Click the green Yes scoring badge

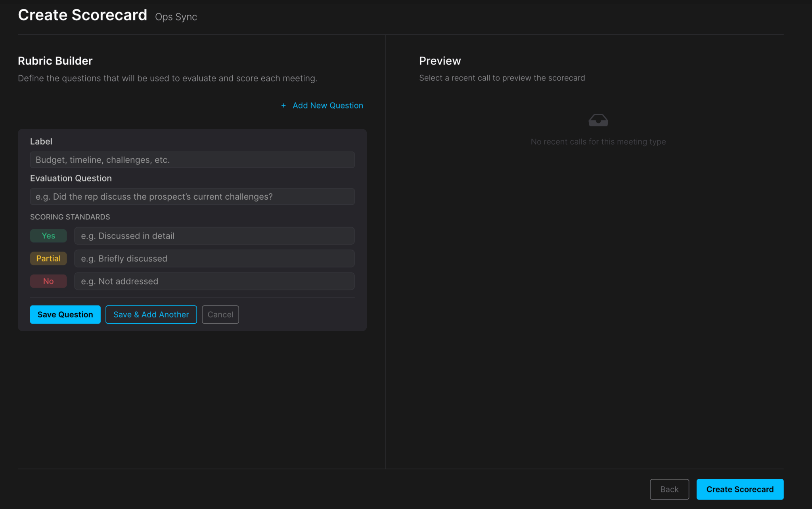[48, 236]
